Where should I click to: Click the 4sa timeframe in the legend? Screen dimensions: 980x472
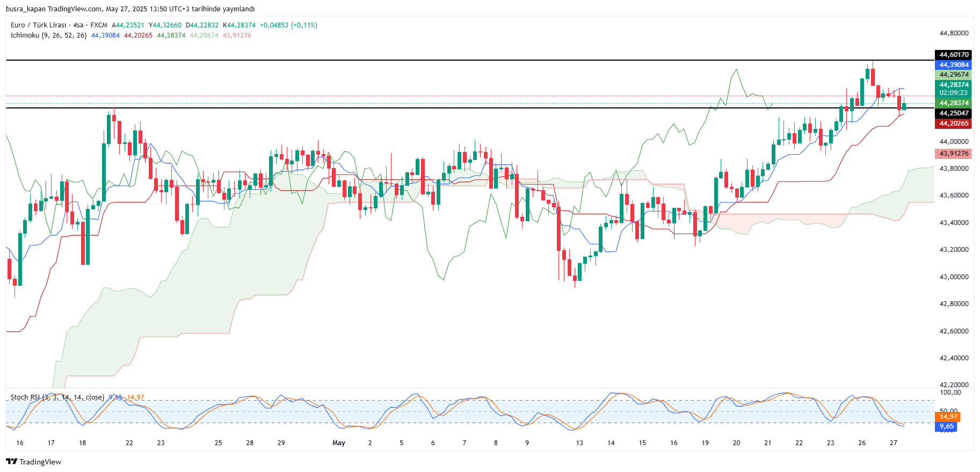pyautogui.click(x=78, y=25)
